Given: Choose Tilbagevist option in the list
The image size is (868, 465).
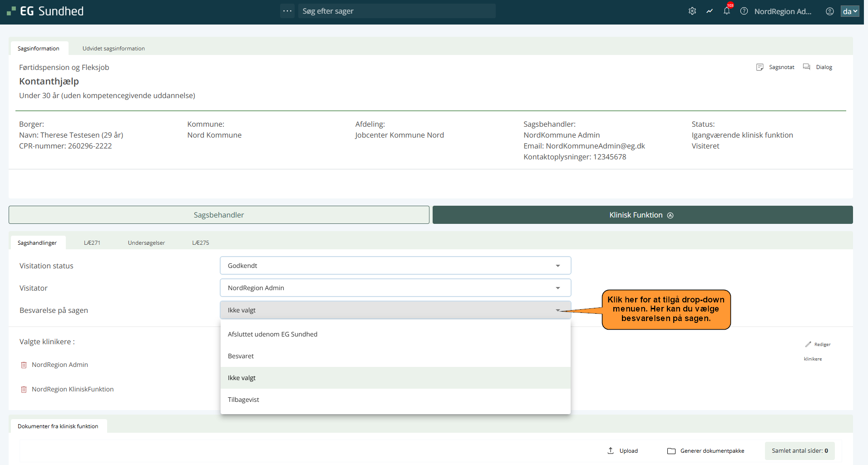Looking at the screenshot, I should pyautogui.click(x=244, y=400).
